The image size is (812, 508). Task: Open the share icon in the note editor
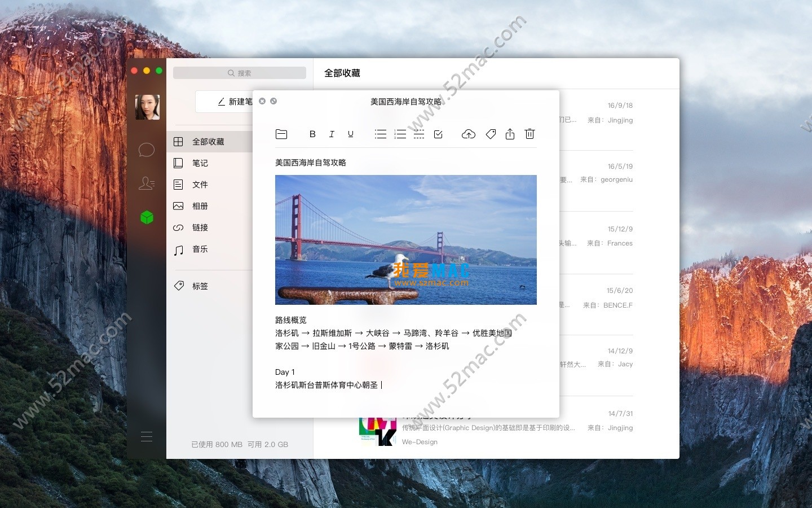click(x=510, y=134)
